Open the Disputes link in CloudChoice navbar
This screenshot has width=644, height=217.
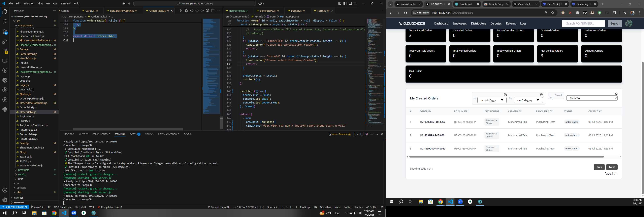click(496, 24)
